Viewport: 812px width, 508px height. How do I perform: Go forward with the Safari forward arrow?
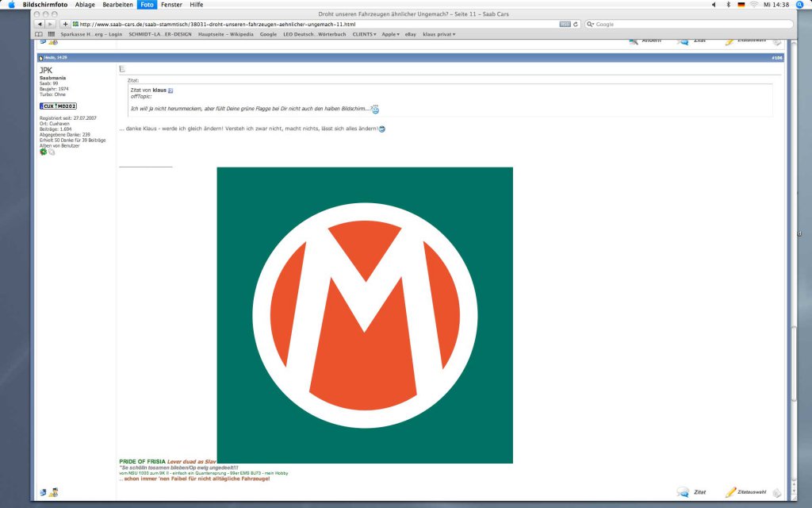point(50,25)
